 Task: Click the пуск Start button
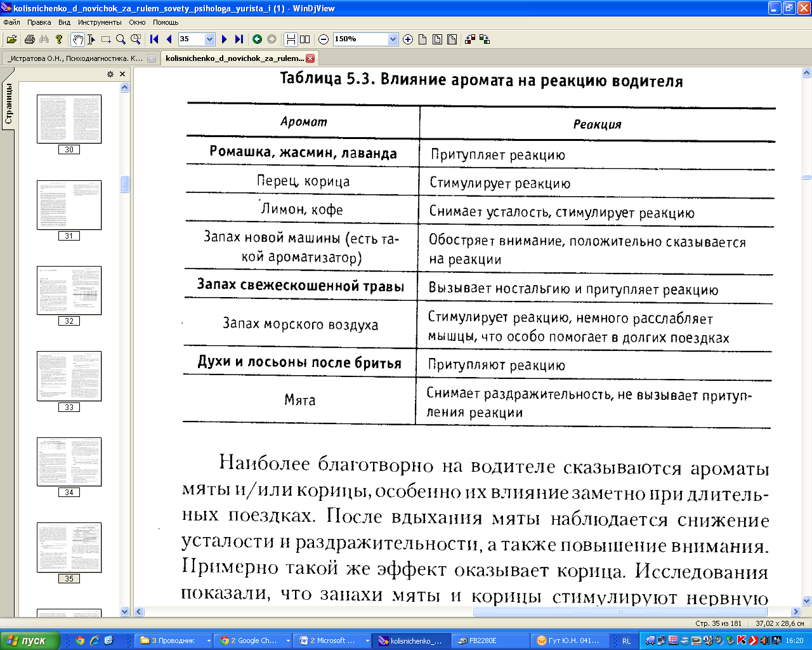pos(30,640)
